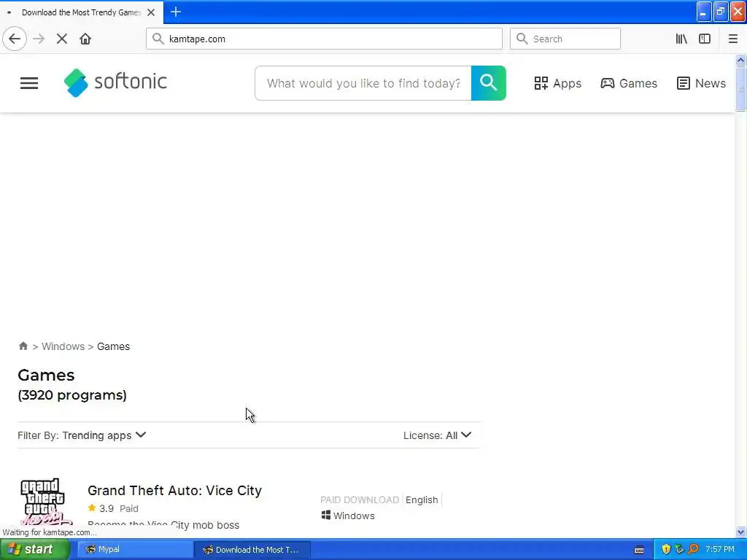Click the English language label
Image resolution: width=747 pixels, height=560 pixels.
coord(422,500)
